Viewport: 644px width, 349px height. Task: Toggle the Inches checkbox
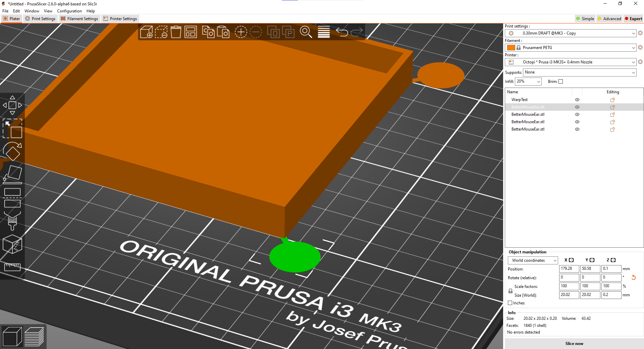click(x=510, y=303)
